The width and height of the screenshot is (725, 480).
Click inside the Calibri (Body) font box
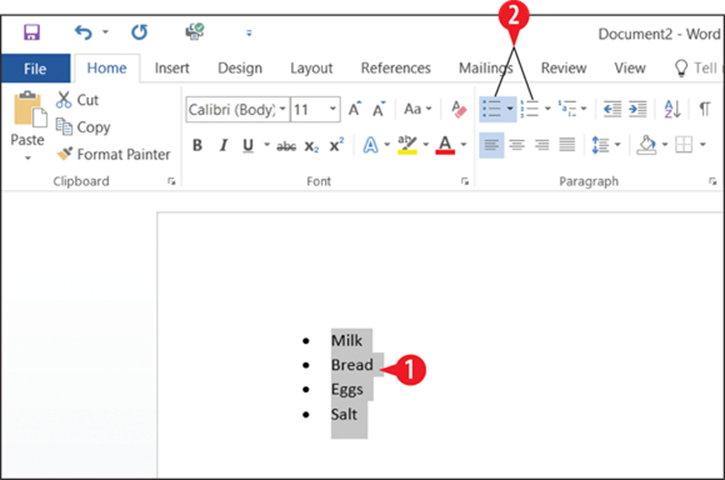point(231,110)
